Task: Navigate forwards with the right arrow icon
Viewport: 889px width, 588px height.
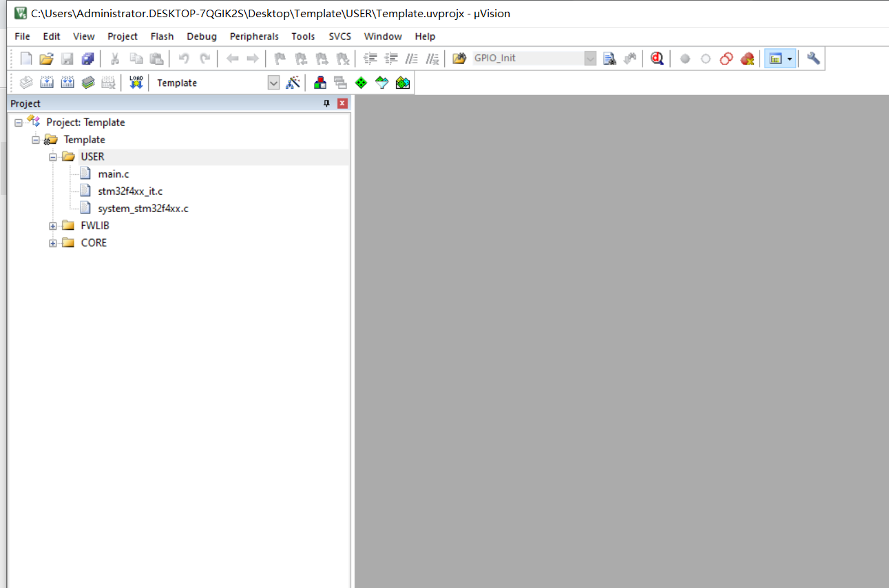Action: [x=253, y=59]
